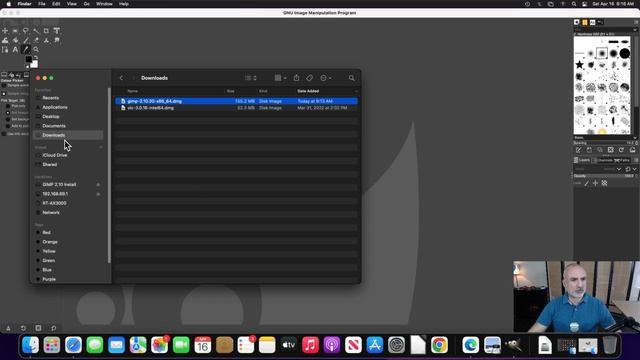Select the Clone stamp tool
This screenshot has height=360, width=640.
pyautogui.click(x=46, y=40)
